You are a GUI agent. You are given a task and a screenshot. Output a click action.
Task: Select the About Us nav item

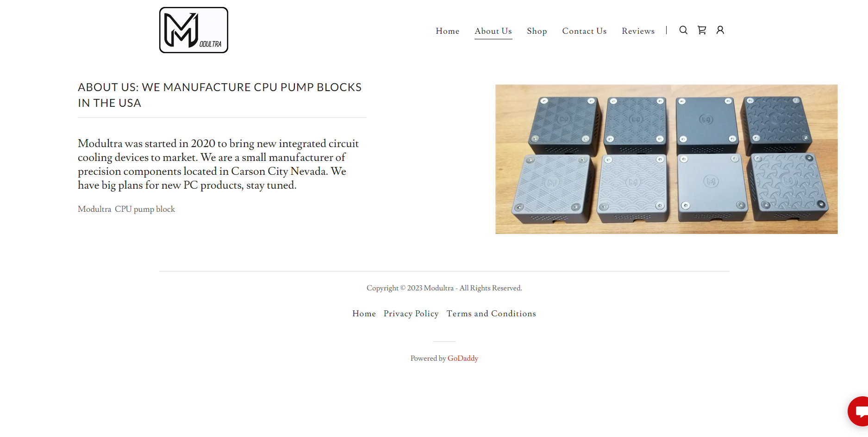(x=493, y=31)
